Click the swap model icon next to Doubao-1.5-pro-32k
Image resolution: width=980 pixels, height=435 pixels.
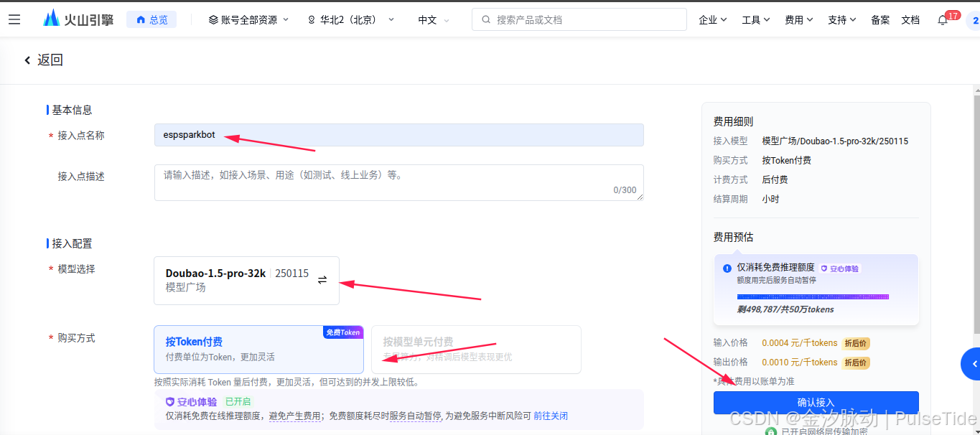322,280
